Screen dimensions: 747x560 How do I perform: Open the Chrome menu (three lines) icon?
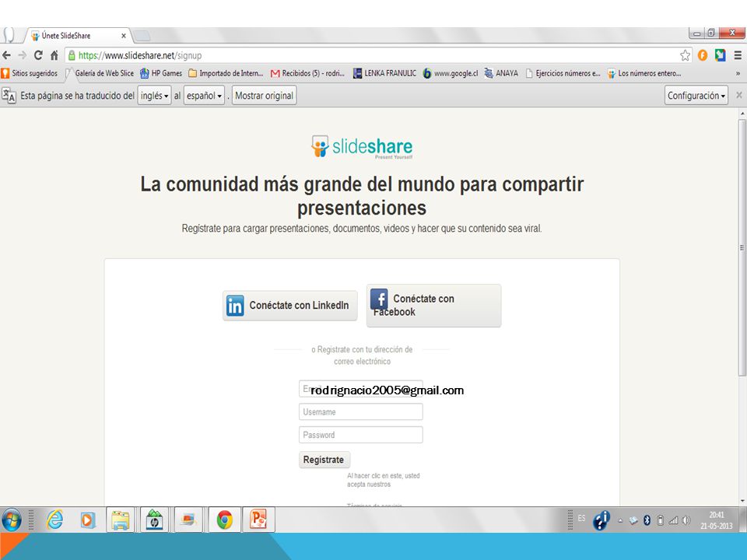tap(738, 55)
